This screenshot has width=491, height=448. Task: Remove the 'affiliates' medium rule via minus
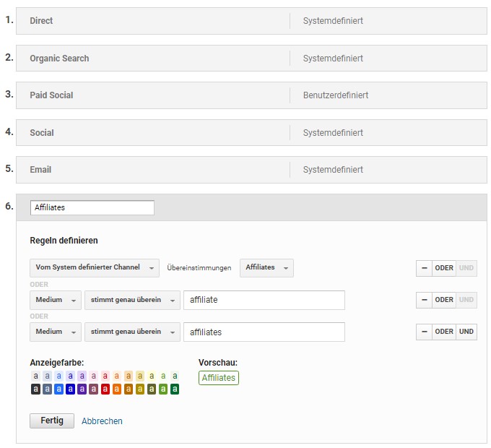tap(424, 332)
